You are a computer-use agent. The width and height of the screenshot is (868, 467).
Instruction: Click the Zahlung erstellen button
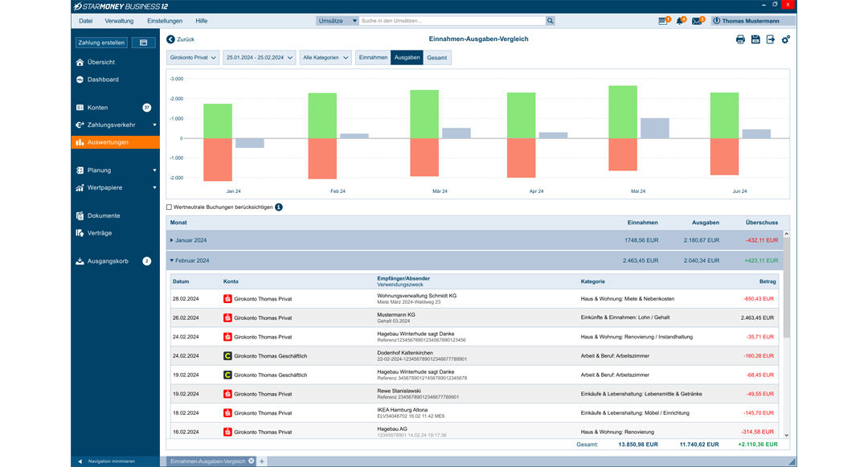point(101,43)
